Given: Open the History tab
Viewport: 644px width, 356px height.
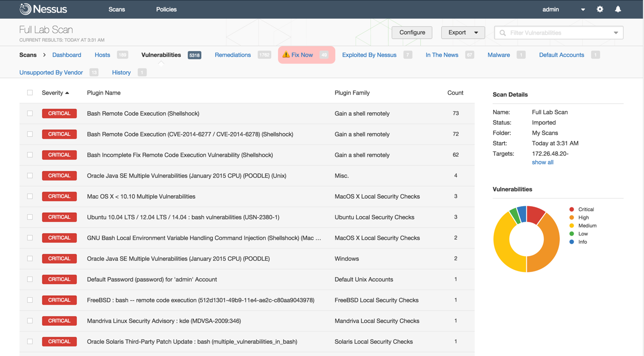Looking at the screenshot, I should point(121,72).
